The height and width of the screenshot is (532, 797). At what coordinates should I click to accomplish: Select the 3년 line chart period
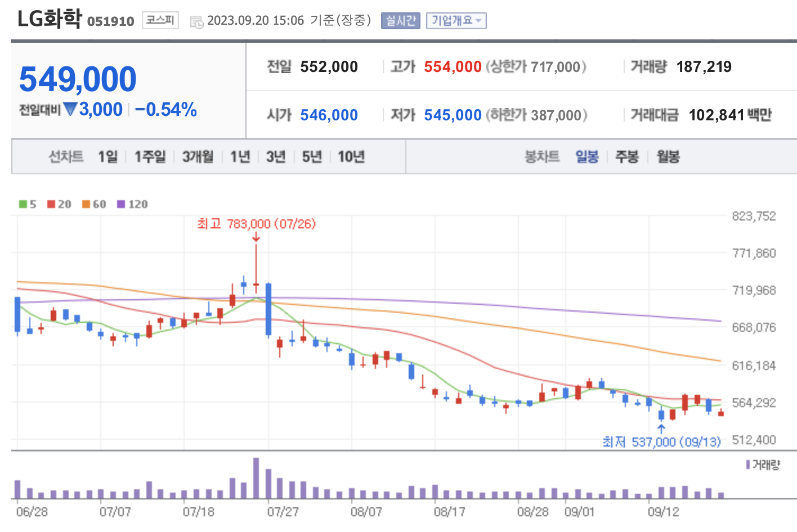pos(276,156)
